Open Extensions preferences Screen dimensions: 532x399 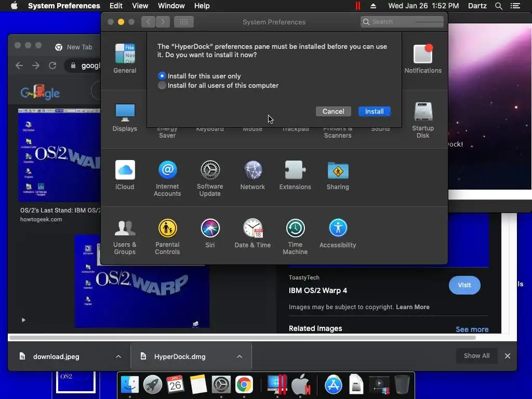[x=295, y=175]
